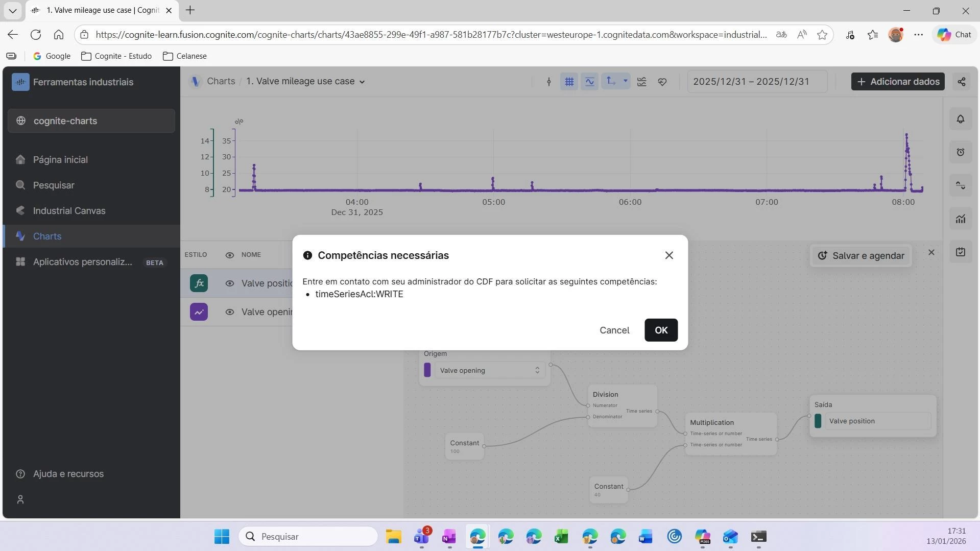The height and width of the screenshot is (551, 980).
Task: Add page to favorites star icon
Action: pyautogui.click(x=822, y=35)
